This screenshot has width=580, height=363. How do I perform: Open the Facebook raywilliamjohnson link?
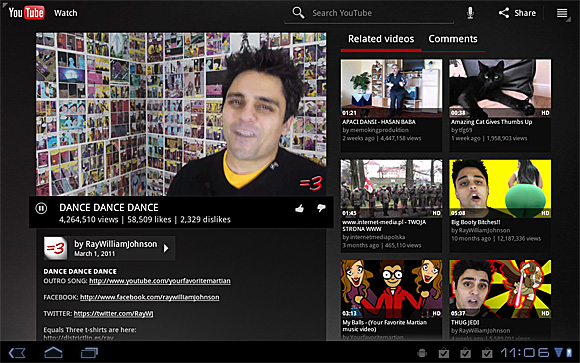coord(150,297)
